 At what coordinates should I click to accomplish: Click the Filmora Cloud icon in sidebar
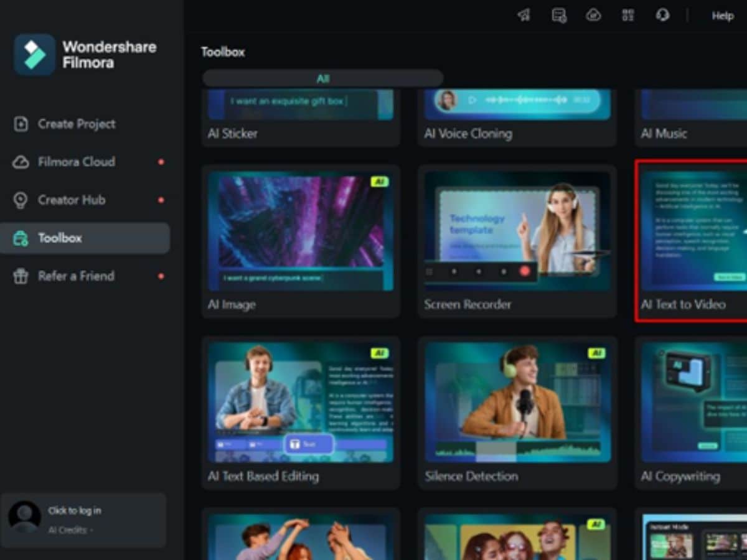pyautogui.click(x=21, y=162)
